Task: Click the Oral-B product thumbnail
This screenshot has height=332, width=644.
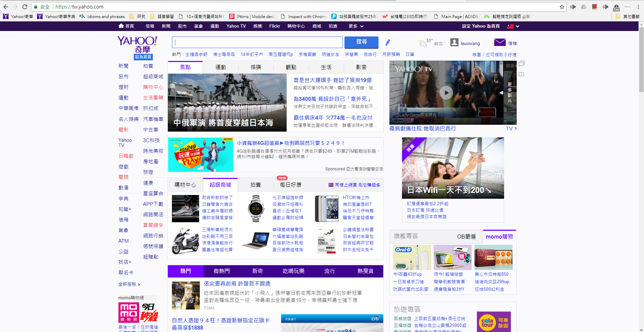Action: point(412,257)
